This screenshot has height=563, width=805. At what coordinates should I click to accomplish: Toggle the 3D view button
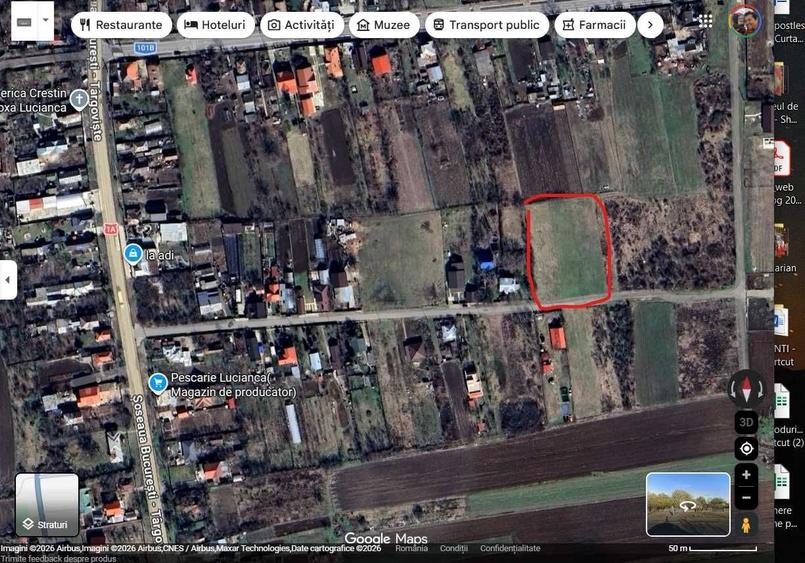746,422
